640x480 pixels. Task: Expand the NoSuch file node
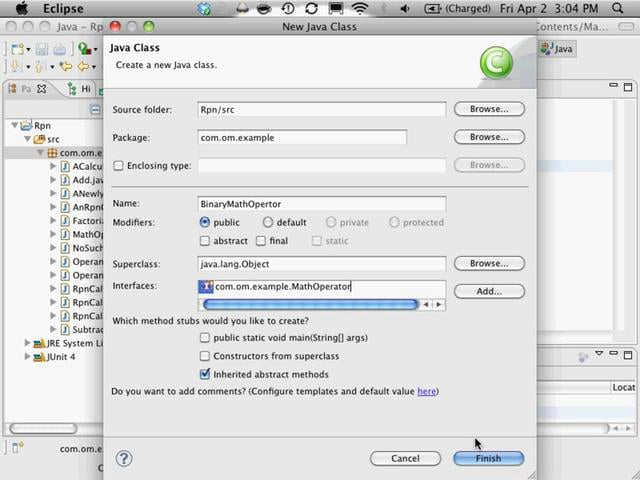[53, 247]
